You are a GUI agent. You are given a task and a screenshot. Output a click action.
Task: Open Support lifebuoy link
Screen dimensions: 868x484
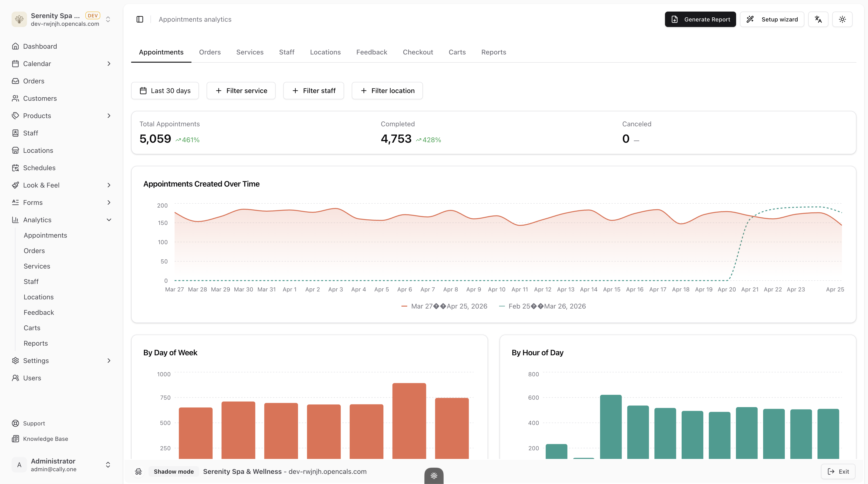[x=34, y=423]
